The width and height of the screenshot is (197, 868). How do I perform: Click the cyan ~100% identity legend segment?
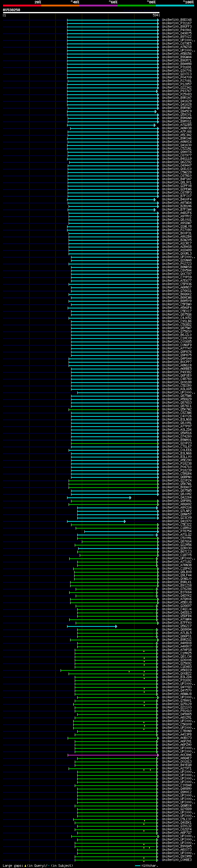175,6
